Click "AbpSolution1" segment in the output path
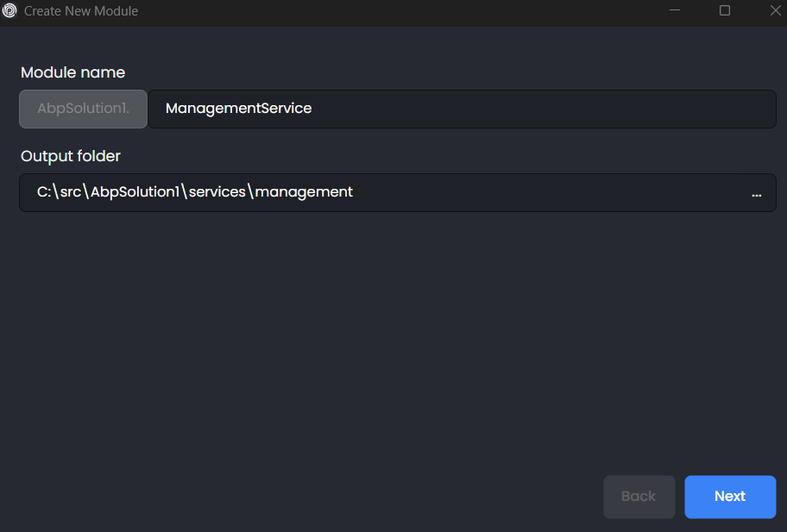 135,192
